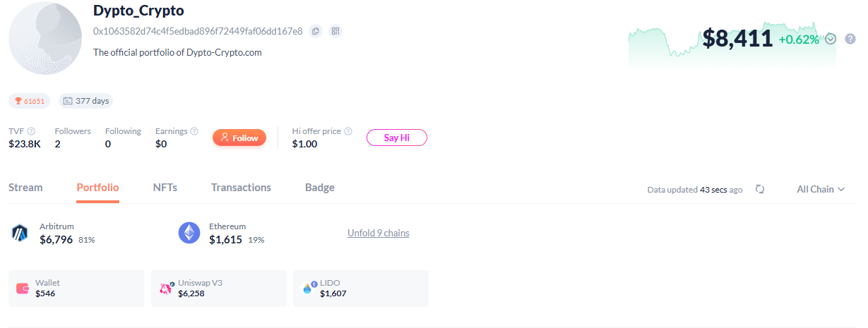Copy the wallet address icon

[x=316, y=31]
